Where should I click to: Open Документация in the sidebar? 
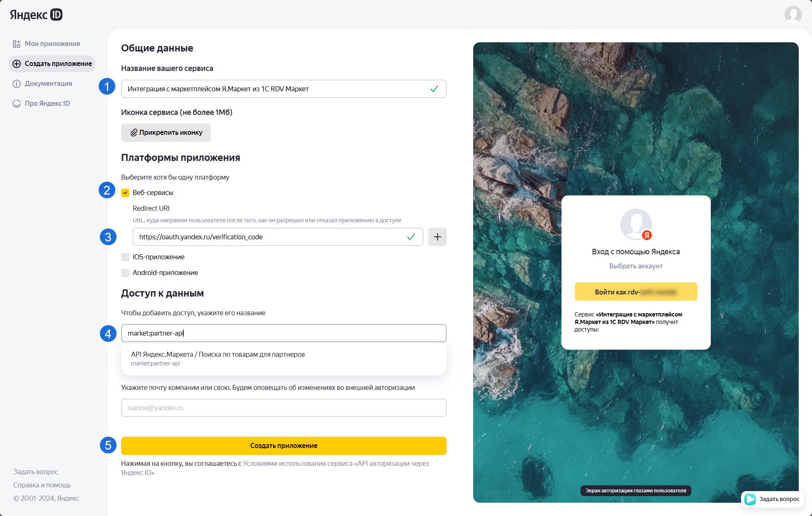coord(48,84)
